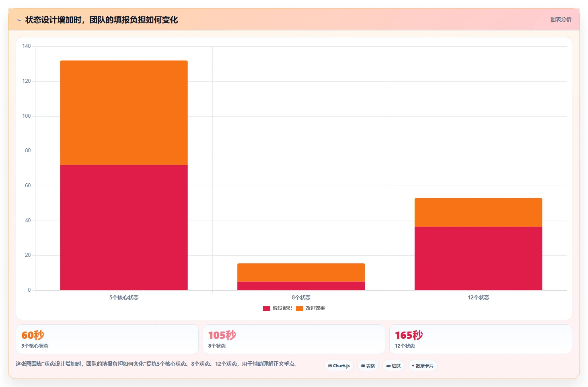The height and width of the screenshot is (387, 588).
Task: Click the 数据卡片 tag pill
Action: (x=422, y=366)
